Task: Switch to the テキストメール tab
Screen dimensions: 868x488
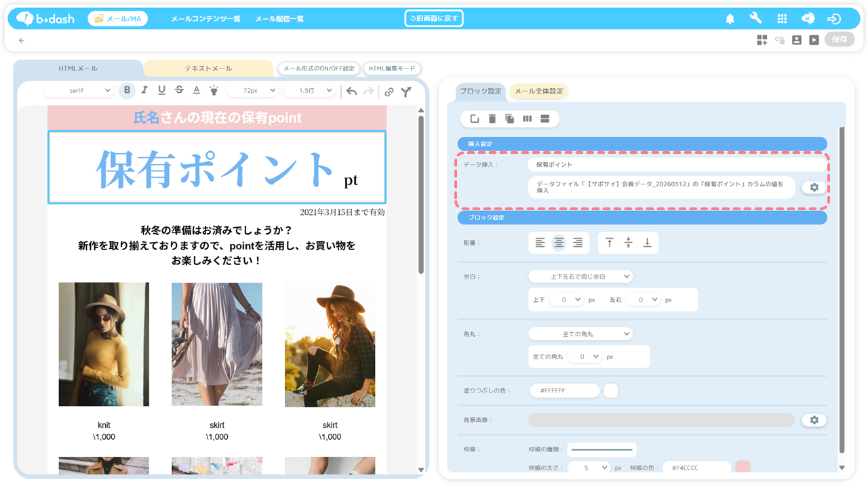Action: [x=208, y=68]
